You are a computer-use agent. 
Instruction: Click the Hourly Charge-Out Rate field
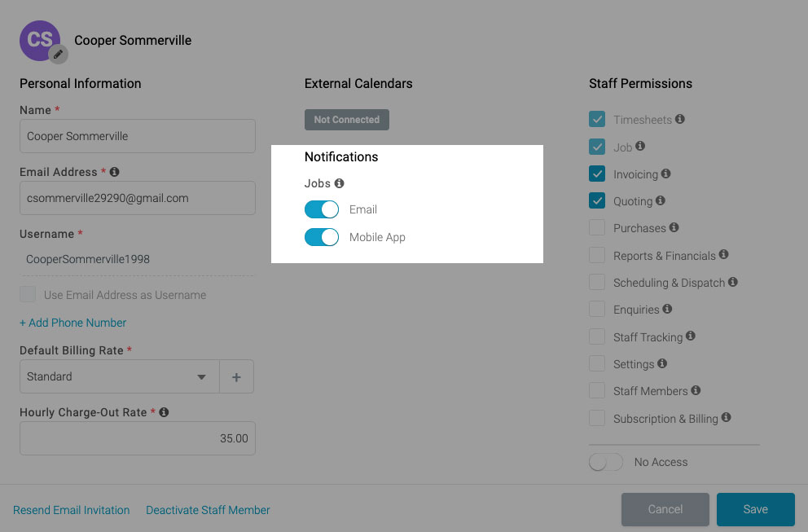[138, 438]
